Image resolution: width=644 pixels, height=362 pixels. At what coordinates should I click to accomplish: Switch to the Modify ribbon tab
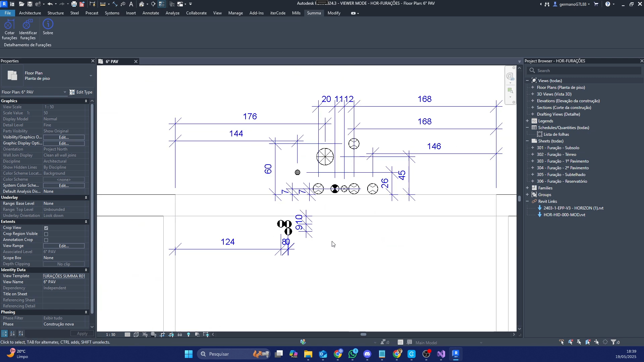(334, 13)
